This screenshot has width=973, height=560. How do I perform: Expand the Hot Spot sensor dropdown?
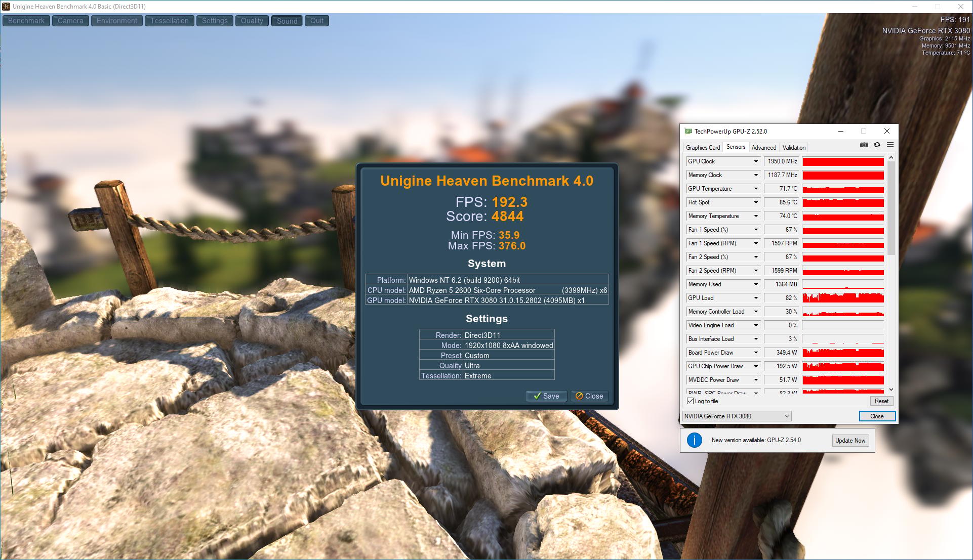[756, 202]
